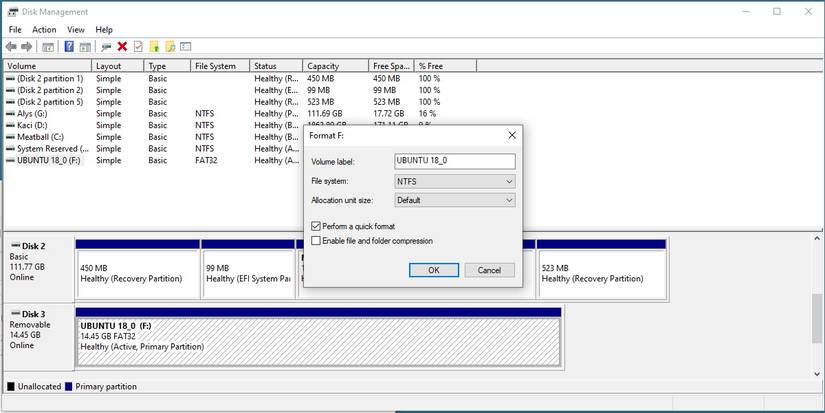The image size is (825, 413).
Task: Click the scroll down arrow of the disk pane
Action: 817,374
